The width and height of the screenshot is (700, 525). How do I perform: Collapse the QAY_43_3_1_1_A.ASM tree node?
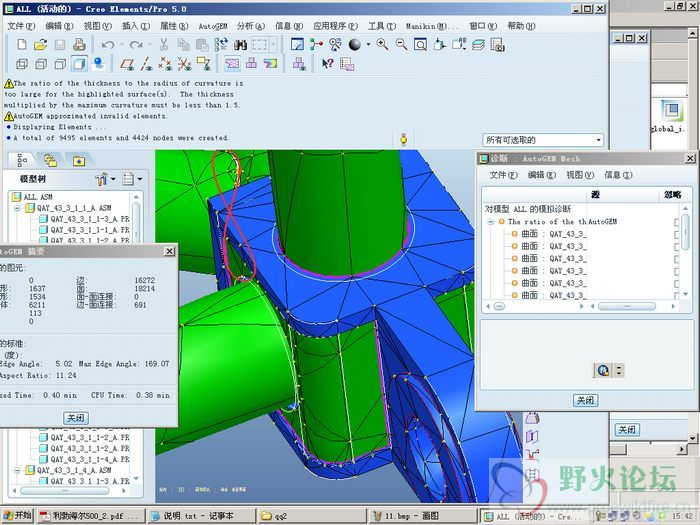pos(17,208)
